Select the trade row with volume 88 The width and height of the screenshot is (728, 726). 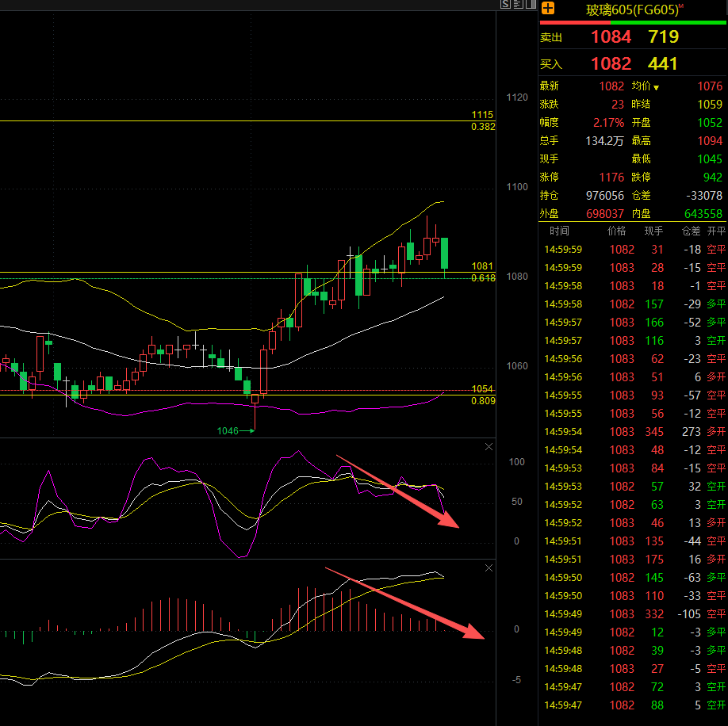click(x=634, y=705)
